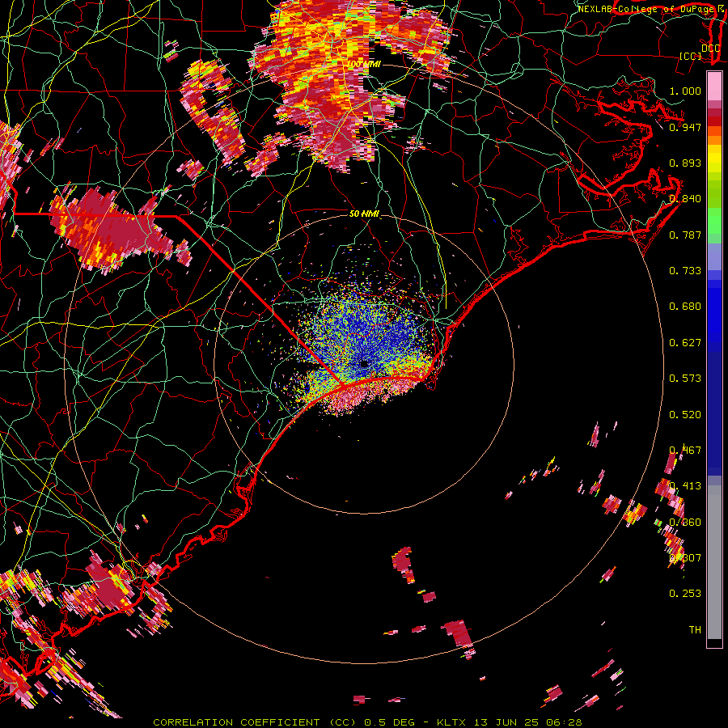Click the TH threshold label
This screenshot has width=728, height=728.
695,630
